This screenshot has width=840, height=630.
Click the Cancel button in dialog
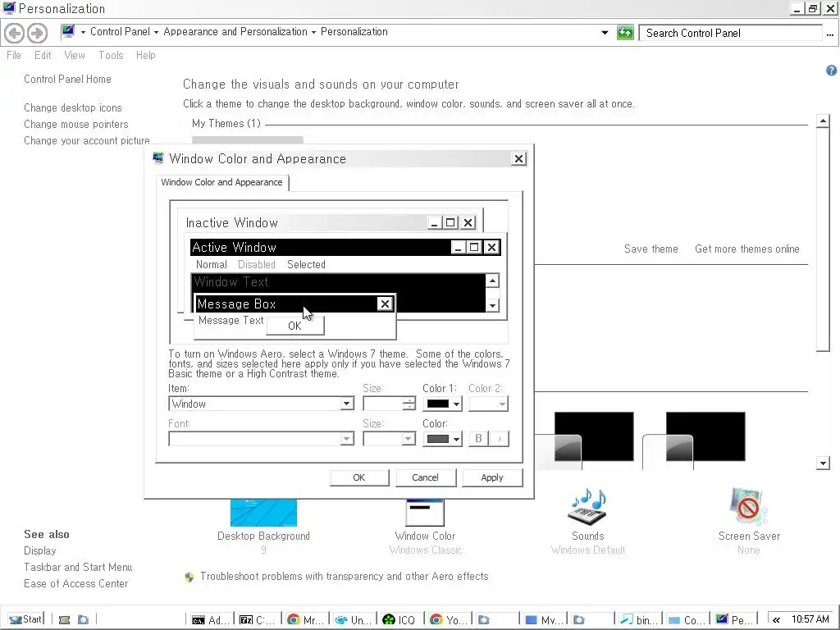tap(426, 477)
